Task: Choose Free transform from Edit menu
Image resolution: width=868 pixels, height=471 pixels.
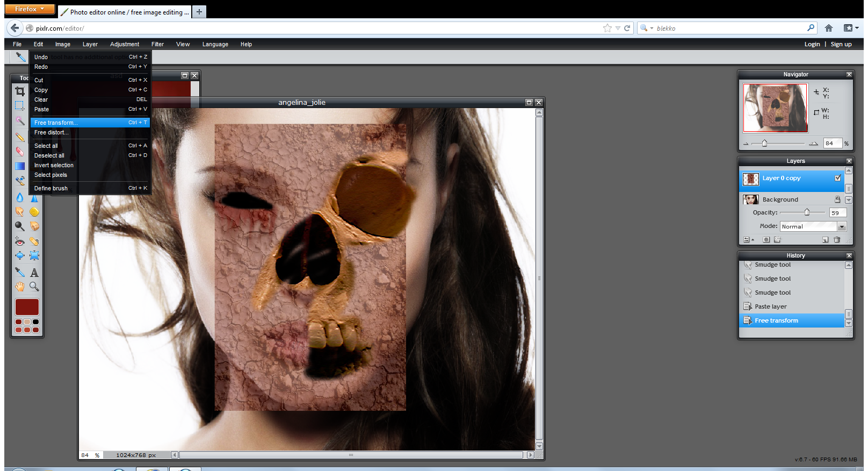Action: click(x=90, y=123)
